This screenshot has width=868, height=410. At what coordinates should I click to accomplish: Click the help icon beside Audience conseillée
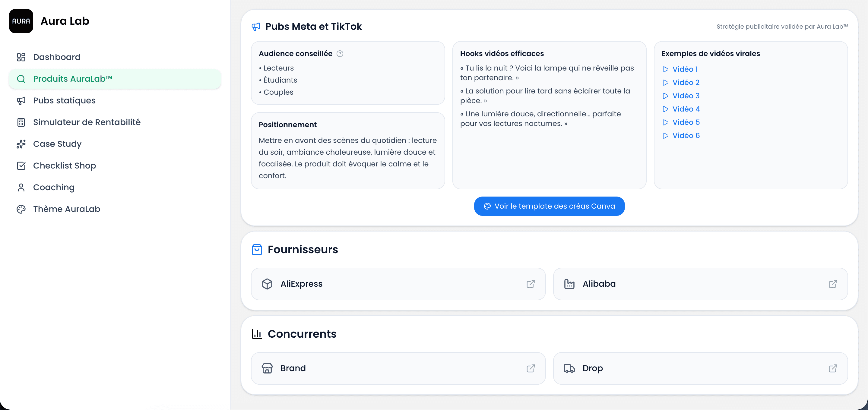coord(340,54)
